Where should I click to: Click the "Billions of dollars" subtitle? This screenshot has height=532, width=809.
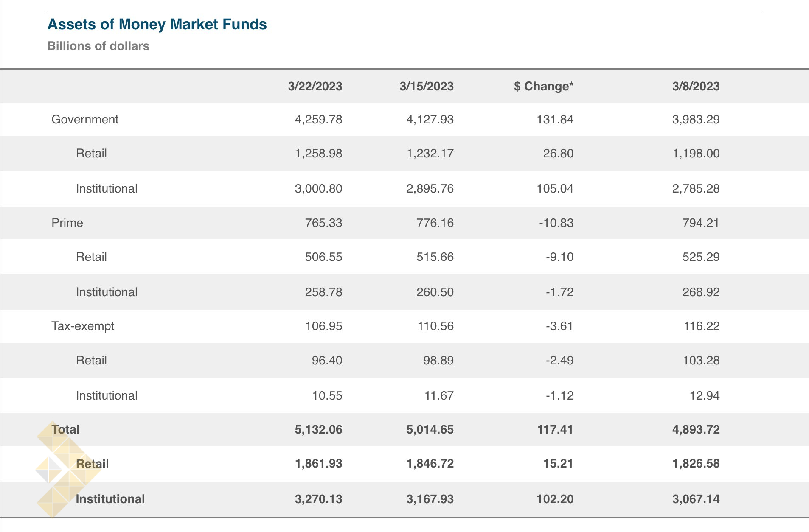tap(98, 46)
